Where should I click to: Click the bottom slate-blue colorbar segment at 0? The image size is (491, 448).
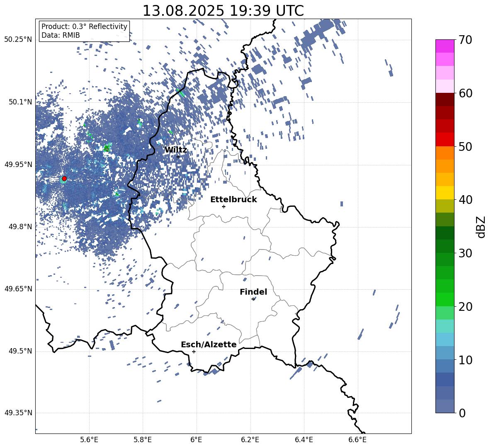pos(445,406)
